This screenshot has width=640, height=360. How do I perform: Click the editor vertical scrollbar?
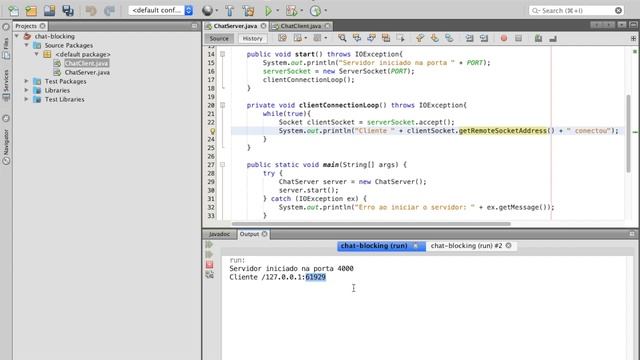(628, 133)
